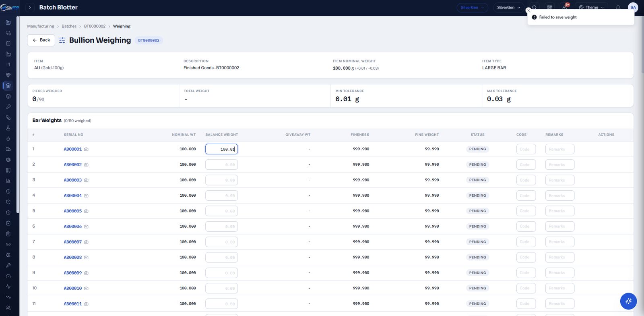Go to Manufacturing in the breadcrumb

point(41,26)
